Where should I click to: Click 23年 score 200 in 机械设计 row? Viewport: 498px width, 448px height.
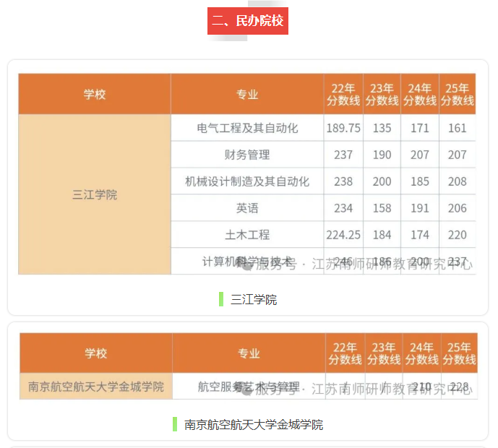point(382,181)
